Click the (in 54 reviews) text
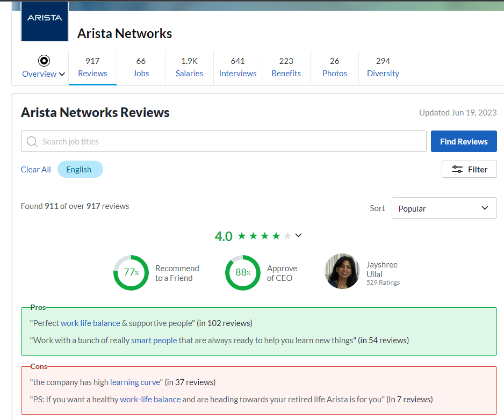504x420 pixels. coord(384,341)
